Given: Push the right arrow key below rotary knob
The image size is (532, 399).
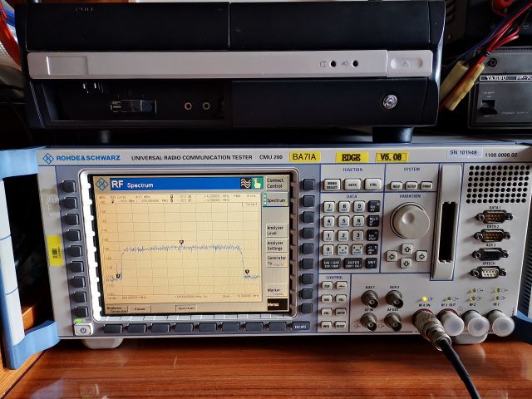Looking at the screenshot, I should click(421, 256).
